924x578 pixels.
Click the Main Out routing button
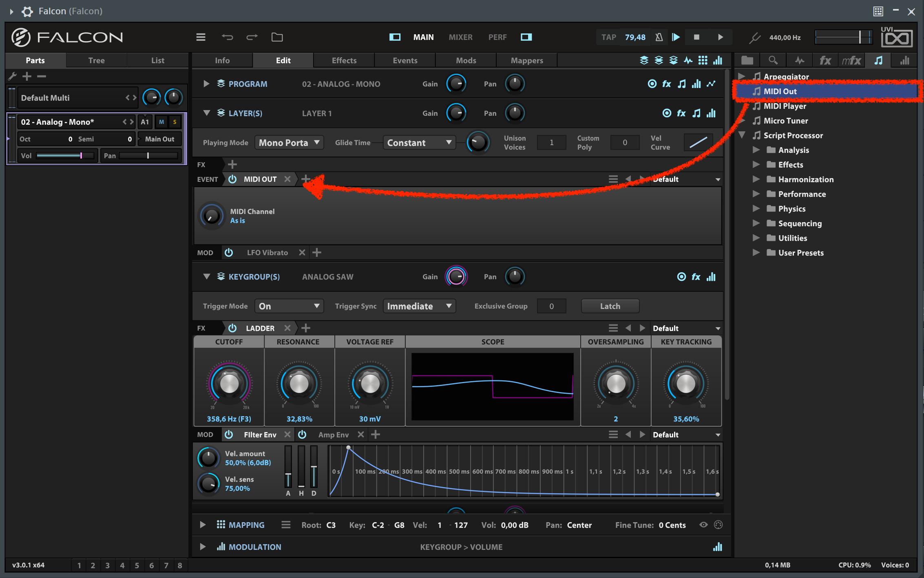159,139
